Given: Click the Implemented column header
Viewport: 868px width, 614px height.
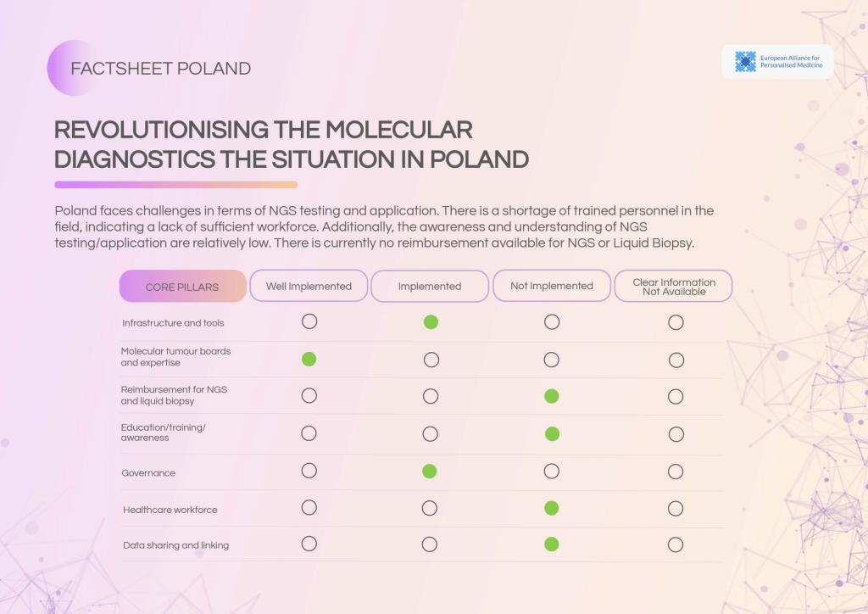Looking at the screenshot, I should click(430, 286).
